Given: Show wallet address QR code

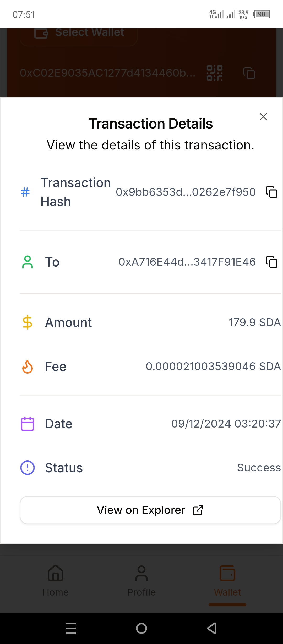Looking at the screenshot, I should coord(215,73).
